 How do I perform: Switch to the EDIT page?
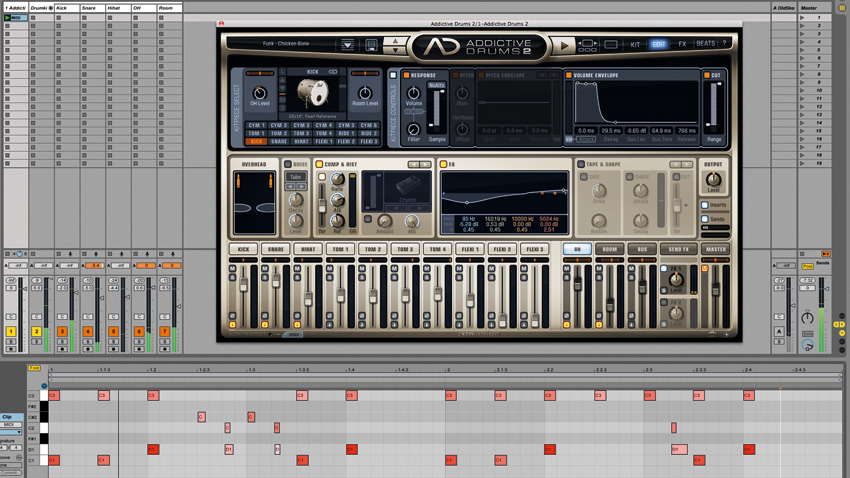659,44
